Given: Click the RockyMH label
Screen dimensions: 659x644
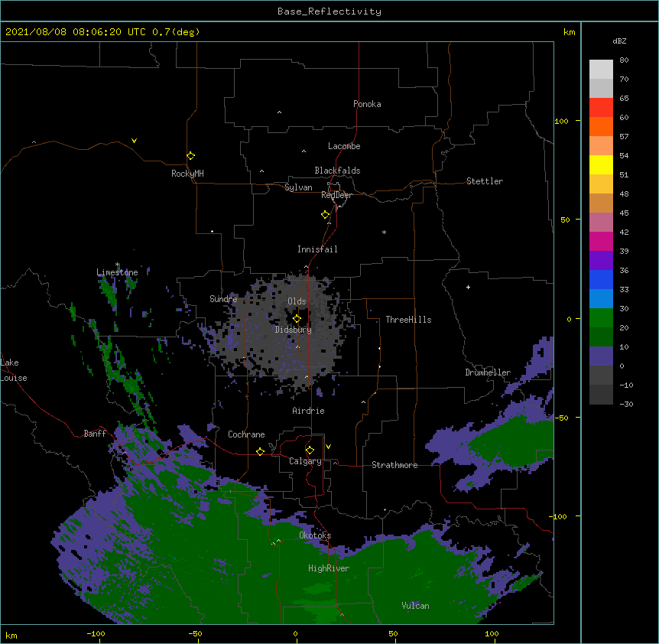Looking at the screenshot, I should point(187,174).
